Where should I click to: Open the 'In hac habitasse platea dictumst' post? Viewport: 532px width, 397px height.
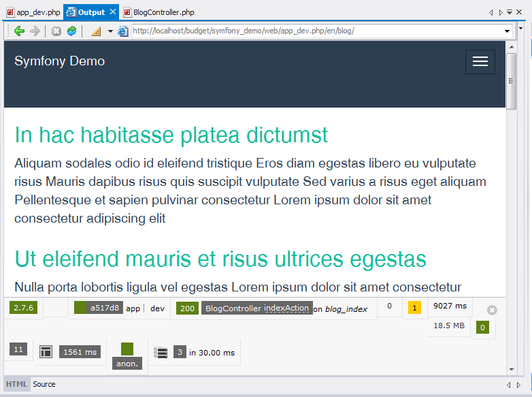pos(171,135)
